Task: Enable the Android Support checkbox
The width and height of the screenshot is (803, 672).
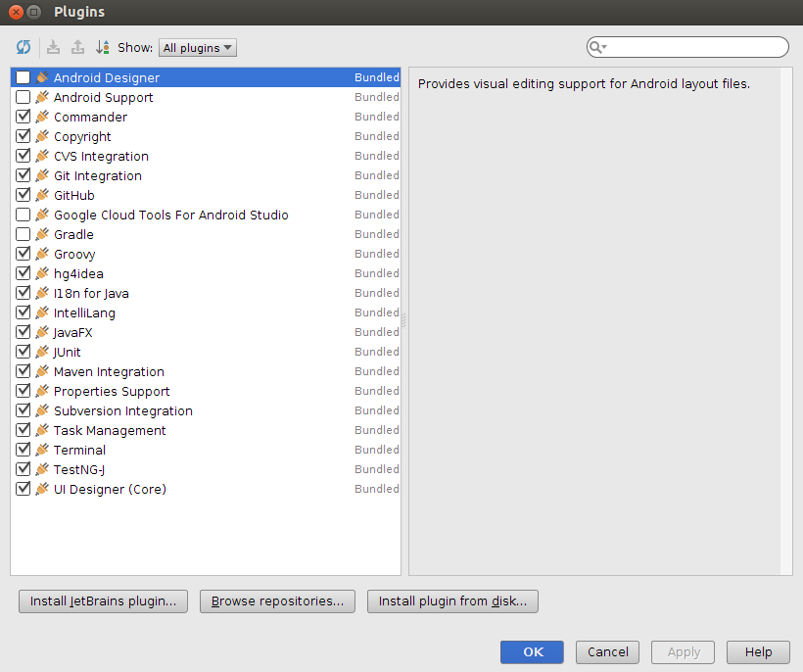Action: (24, 97)
